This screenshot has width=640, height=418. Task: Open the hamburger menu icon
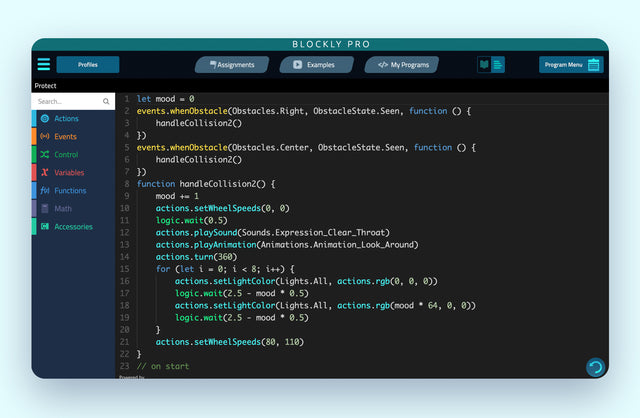click(x=44, y=65)
